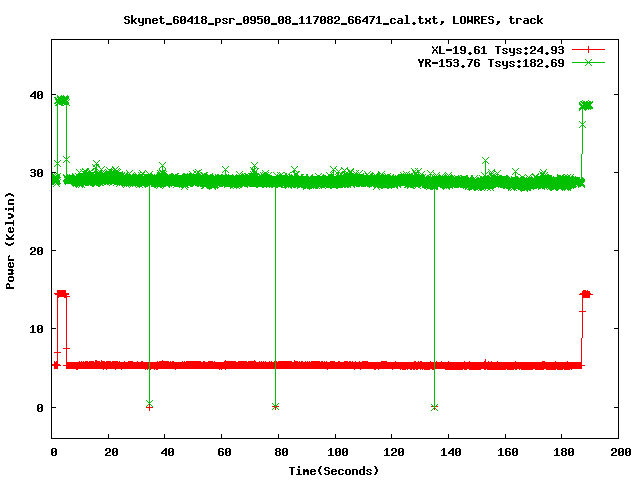Click the green YR legend line sample
640x480 pixels.
[588, 62]
